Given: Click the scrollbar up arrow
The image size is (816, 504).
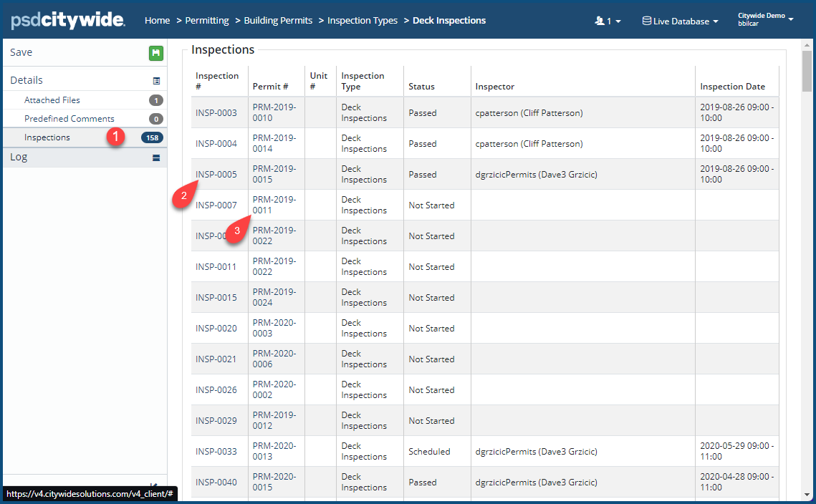Looking at the screenshot, I should (x=807, y=44).
